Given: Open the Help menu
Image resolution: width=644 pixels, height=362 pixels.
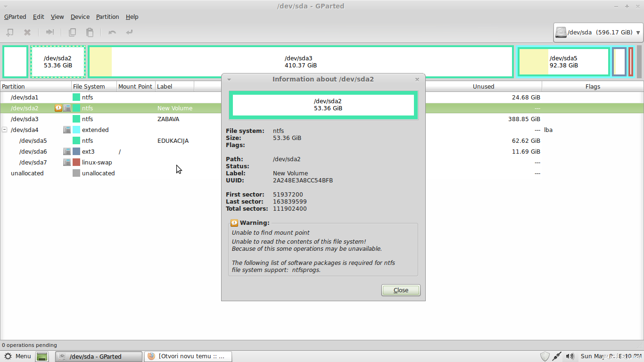Looking at the screenshot, I should tap(132, 16).
